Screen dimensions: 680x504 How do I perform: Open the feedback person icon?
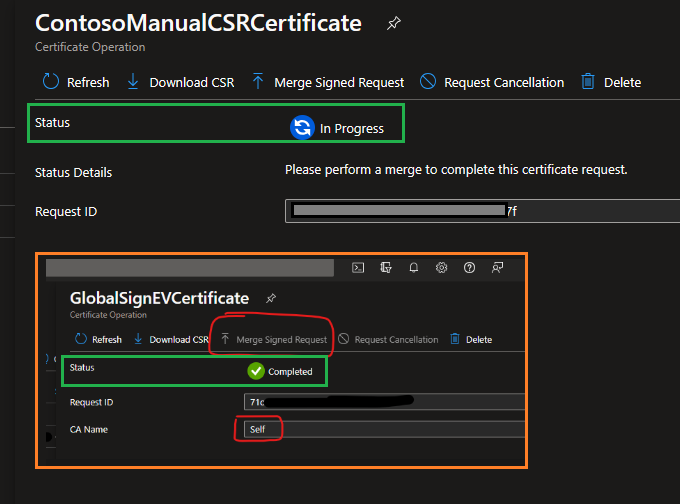[497, 268]
